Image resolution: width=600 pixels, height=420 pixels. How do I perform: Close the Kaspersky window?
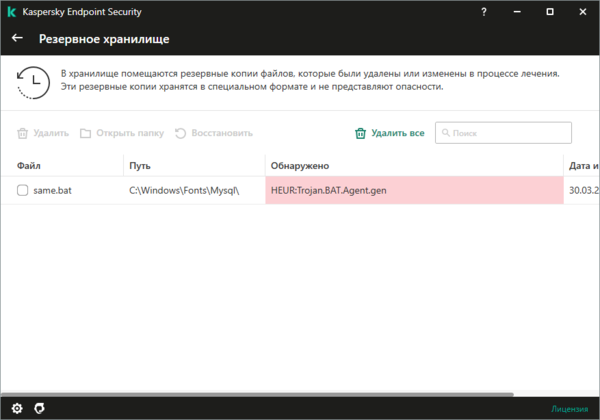583,12
